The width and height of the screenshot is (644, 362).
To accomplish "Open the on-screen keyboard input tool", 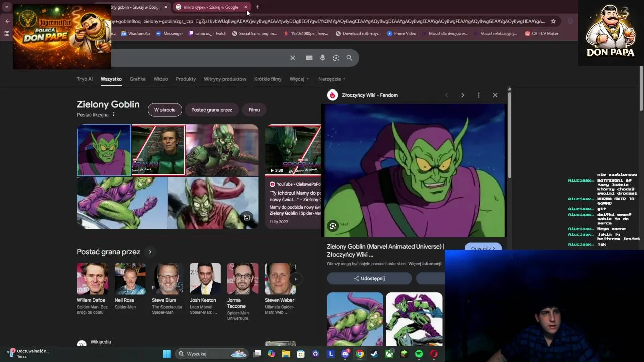I will (x=309, y=58).
